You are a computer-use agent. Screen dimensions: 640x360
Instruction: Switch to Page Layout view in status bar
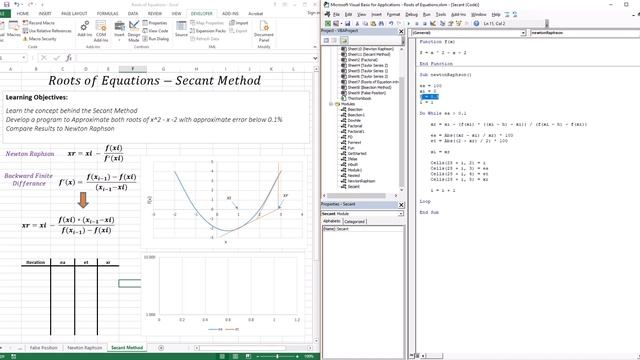point(235,356)
